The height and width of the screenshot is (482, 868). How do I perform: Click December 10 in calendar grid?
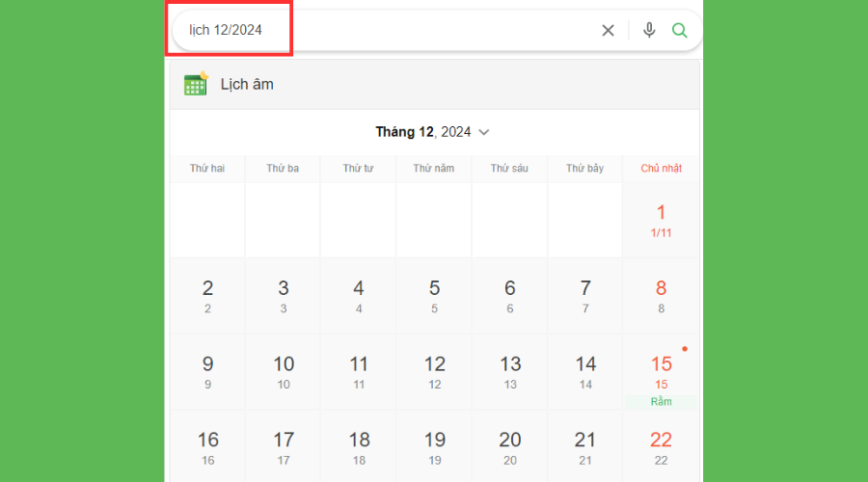pos(284,372)
